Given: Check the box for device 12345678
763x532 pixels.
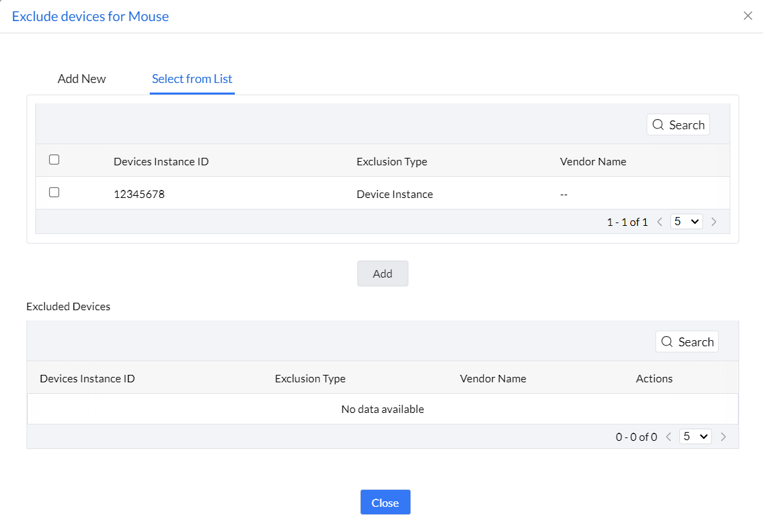Looking at the screenshot, I should tap(54, 193).
